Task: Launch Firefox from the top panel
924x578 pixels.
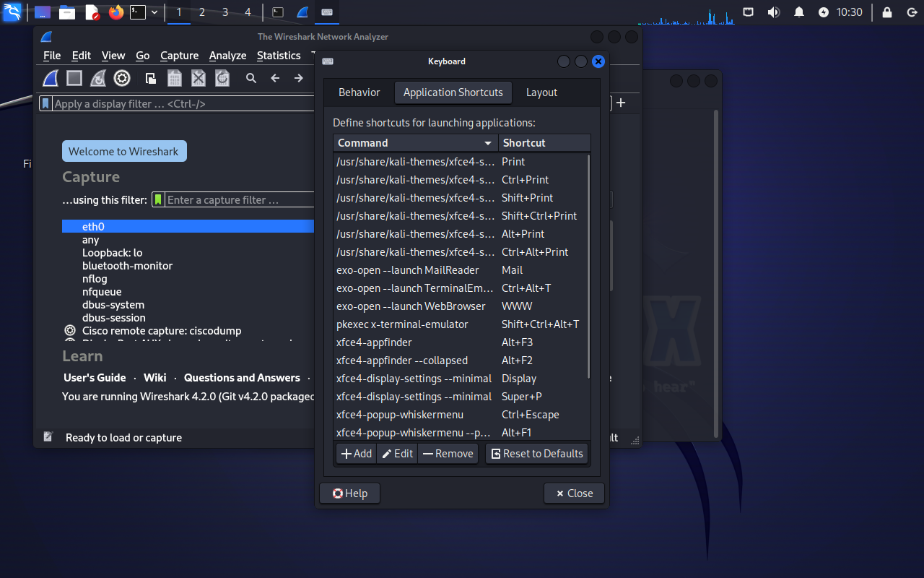Action: tap(116, 12)
